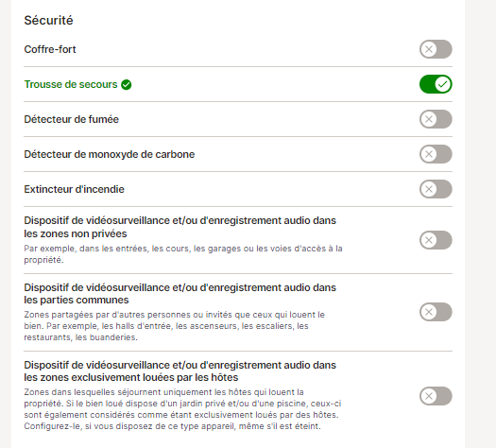This screenshot has width=496, height=448.
Task: Click title ending with les parties communes
Action: coord(180,294)
